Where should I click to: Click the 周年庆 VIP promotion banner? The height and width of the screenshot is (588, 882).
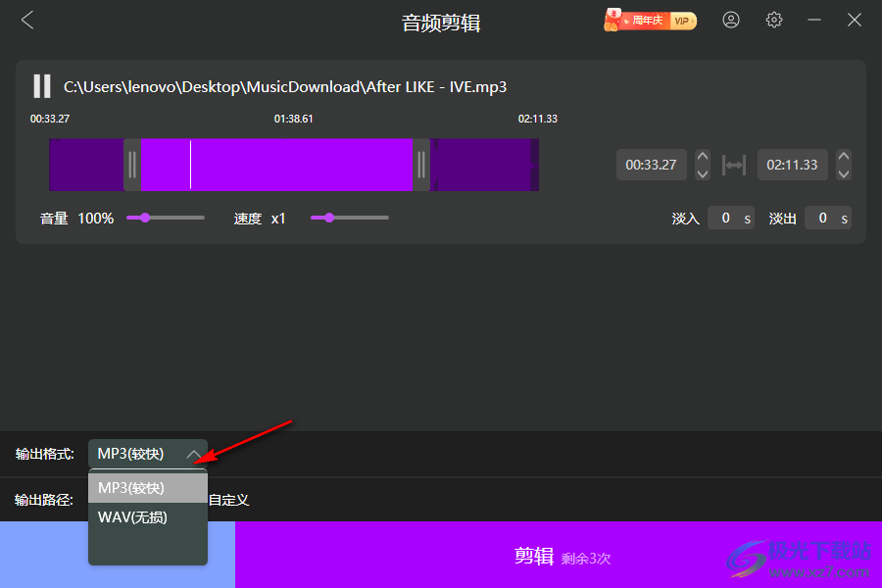coord(650,20)
